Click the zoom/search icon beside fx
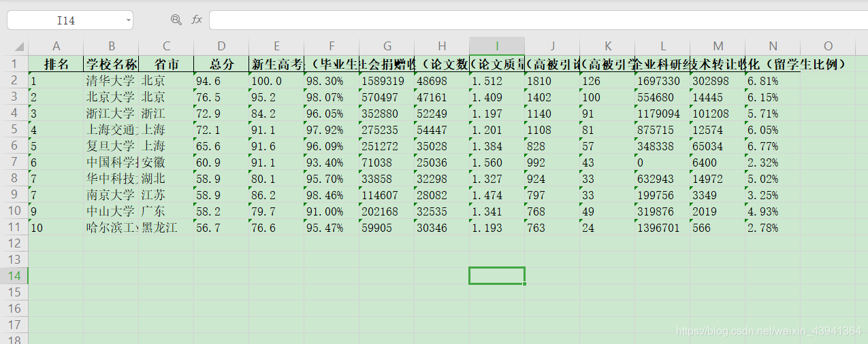Screen dimensions: 868x344 [176, 20]
